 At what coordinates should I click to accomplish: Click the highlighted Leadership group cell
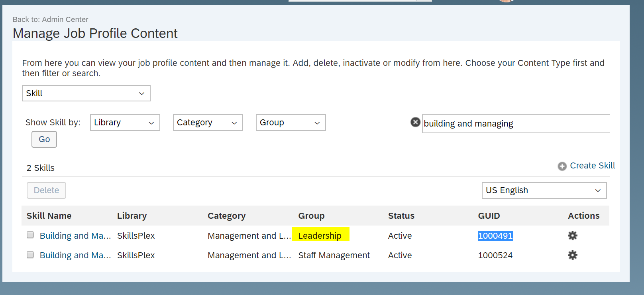(320, 236)
